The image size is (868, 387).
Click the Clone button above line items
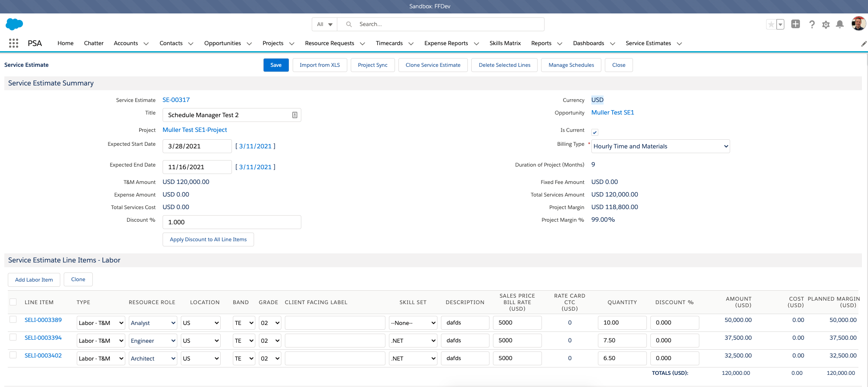click(x=78, y=279)
